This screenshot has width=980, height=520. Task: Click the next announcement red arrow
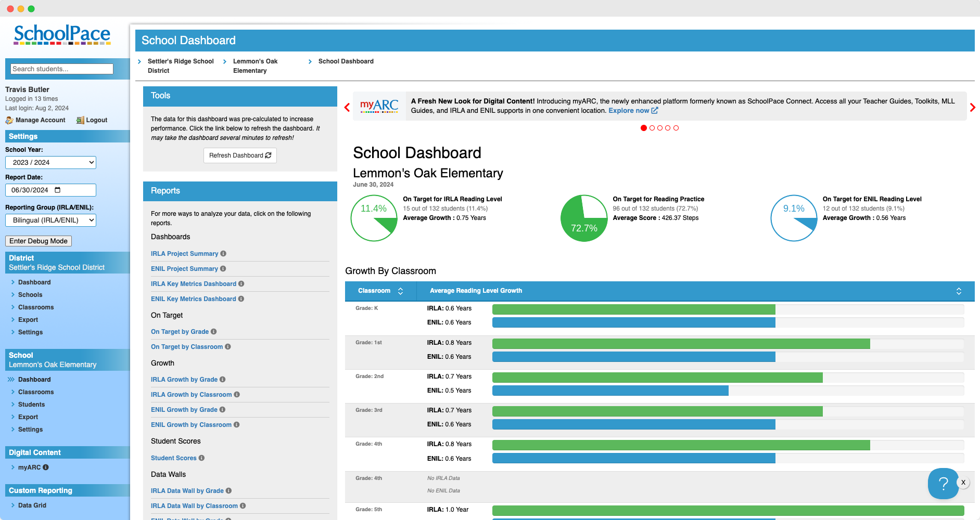[972, 108]
